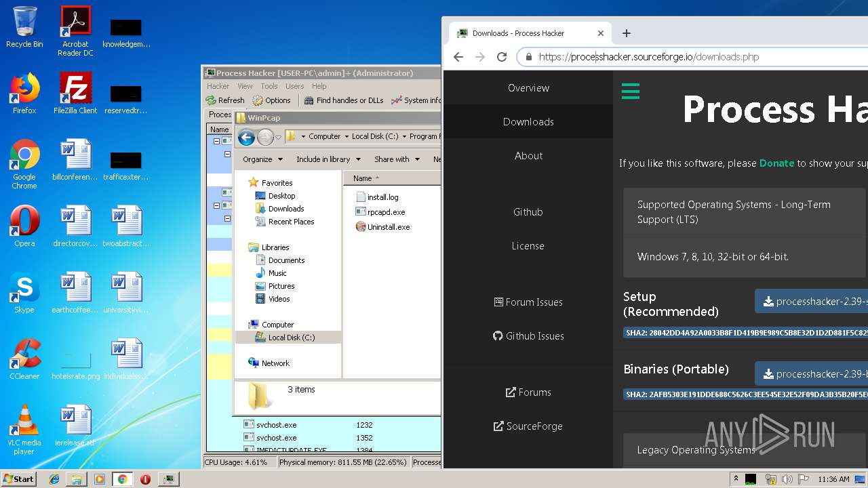
Task: Open System information graph icon
Action: [397, 100]
